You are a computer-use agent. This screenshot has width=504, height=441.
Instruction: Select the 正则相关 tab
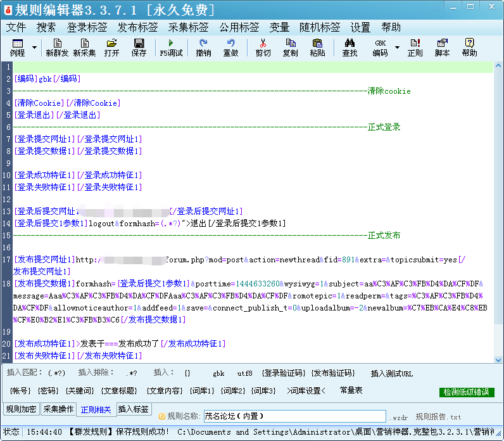tap(96, 410)
